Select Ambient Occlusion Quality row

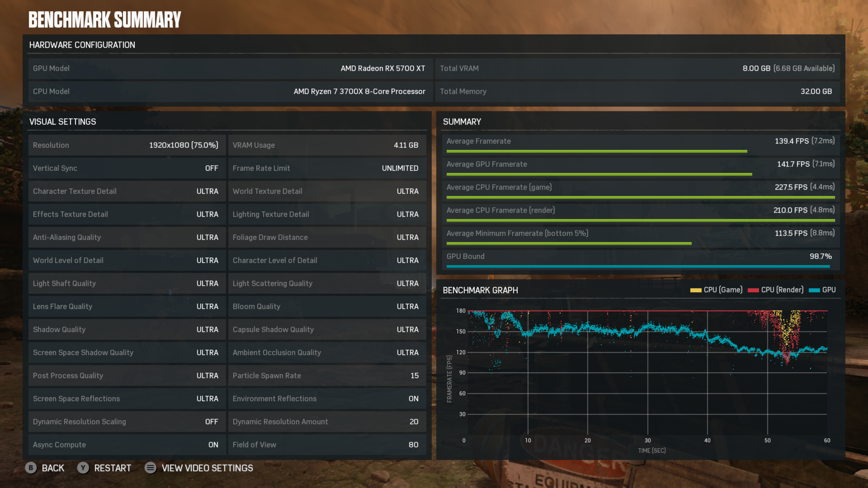[327, 352]
